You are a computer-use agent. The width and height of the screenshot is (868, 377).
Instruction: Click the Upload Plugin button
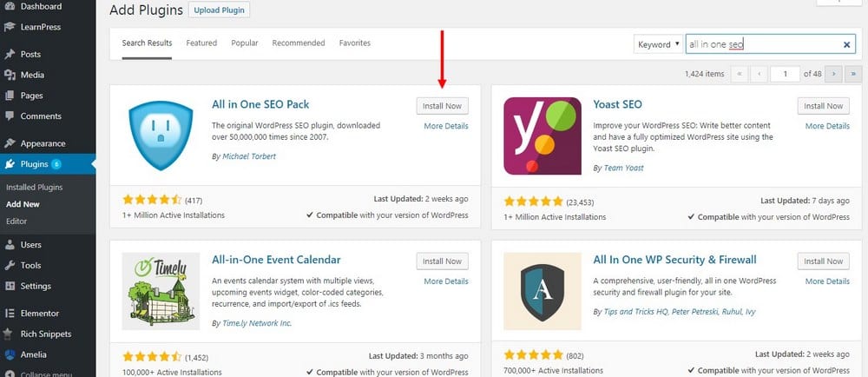[x=220, y=10]
